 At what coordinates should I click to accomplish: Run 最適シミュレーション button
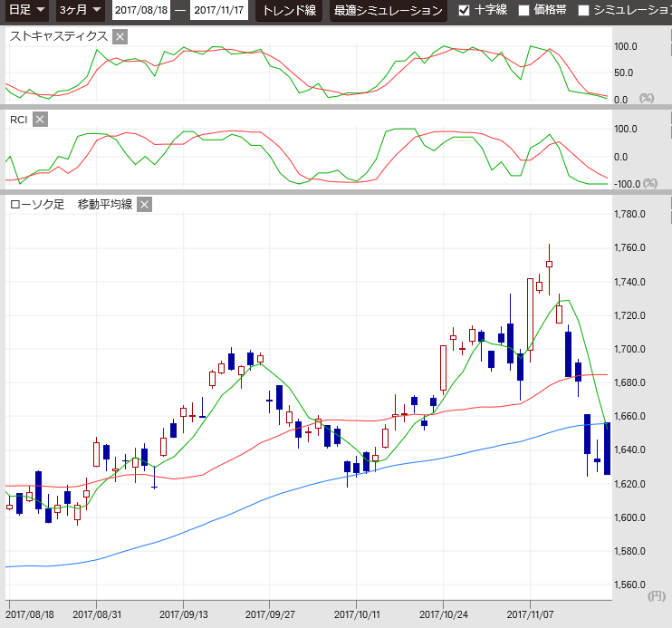(x=389, y=11)
